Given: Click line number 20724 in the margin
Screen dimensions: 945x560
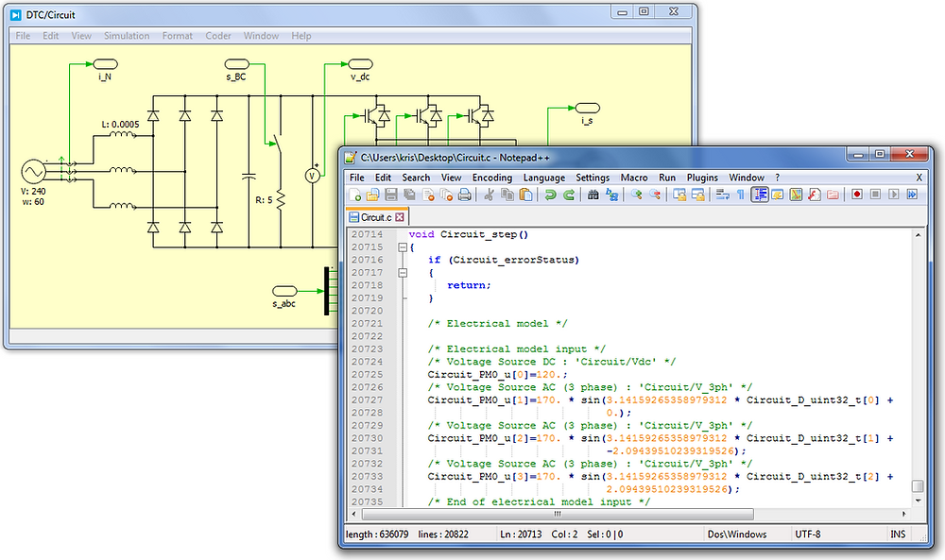Looking at the screenshot, I should (367, 362).
